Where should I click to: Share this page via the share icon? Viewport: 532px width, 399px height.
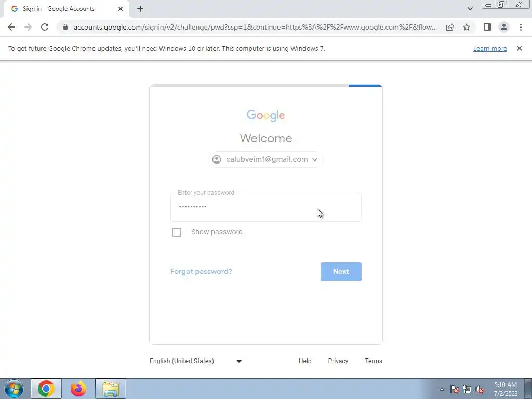pyautogui.click(x=450, y=27)
